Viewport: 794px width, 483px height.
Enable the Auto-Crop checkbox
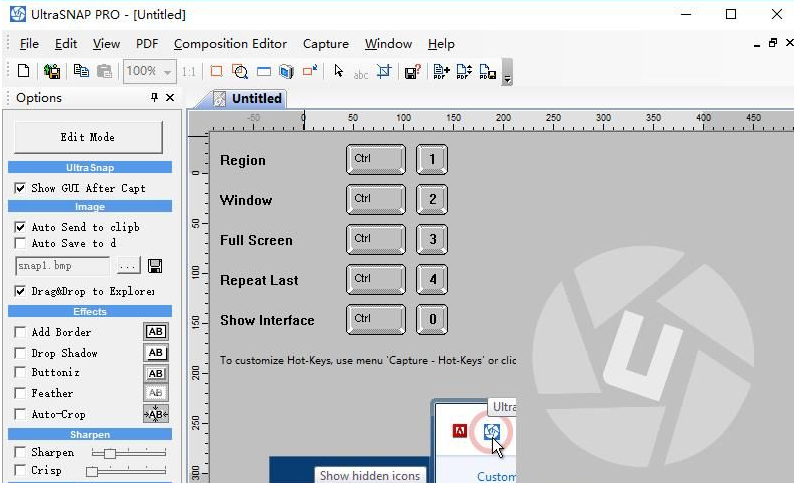(x=20, y=414)
